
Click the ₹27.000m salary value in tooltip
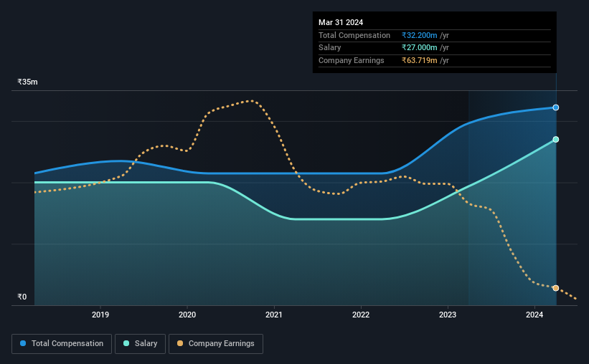419,48
